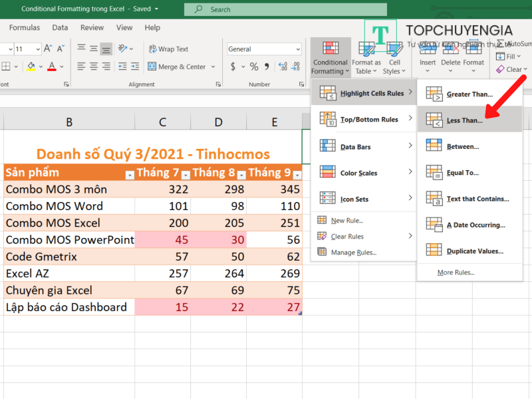Click the Delete cells icon
The image size is (532, 399).
point(450,55)
